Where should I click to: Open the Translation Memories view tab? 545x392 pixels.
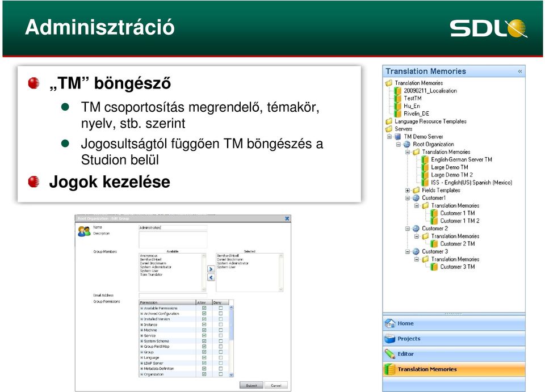(x=454, y=369)
